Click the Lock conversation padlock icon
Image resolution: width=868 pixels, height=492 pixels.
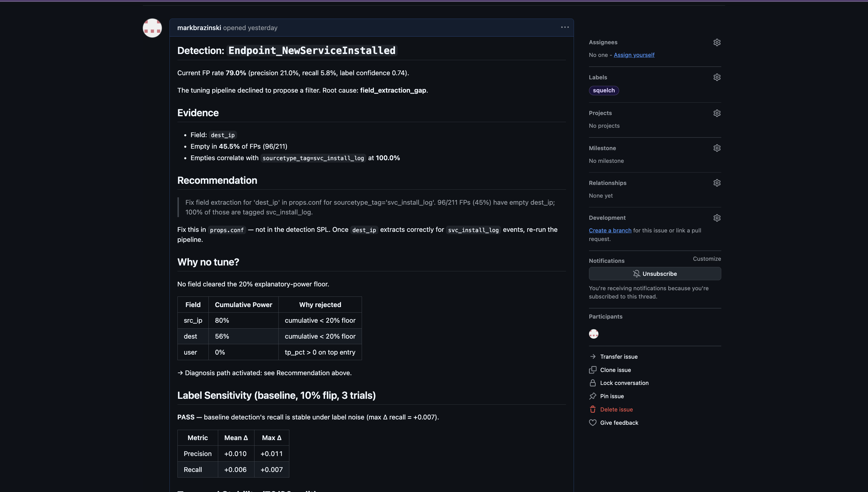pos(593,383)
